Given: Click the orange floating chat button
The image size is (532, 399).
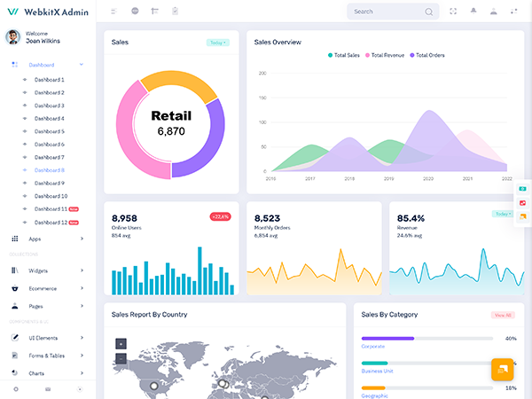Looking at the screenshot, I should tap(502, 370).
